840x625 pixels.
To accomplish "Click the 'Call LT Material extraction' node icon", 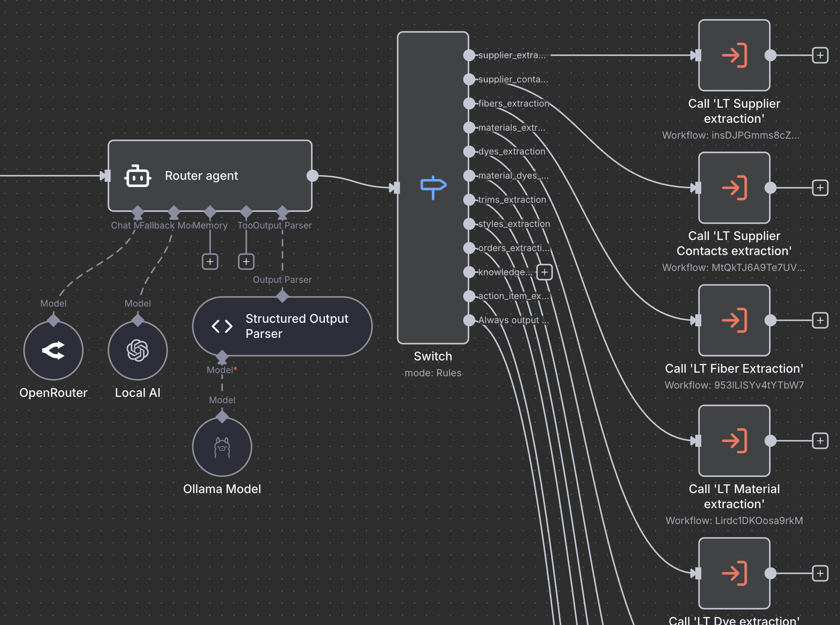I will click(734, 440).
